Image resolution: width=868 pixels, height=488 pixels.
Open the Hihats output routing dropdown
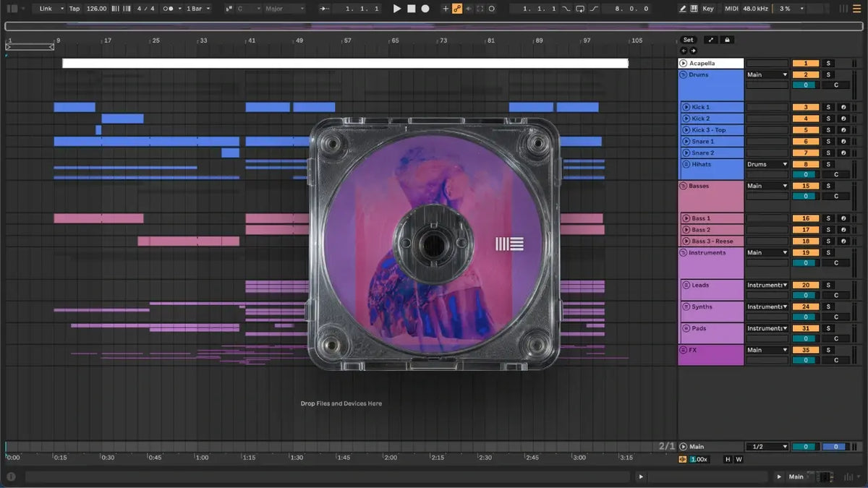tap(767, 164)
